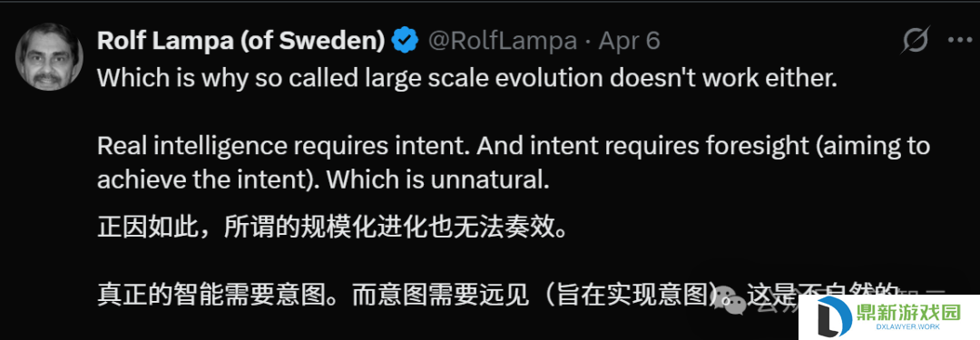Click the phrase "achieve the intent)"
980x340 pixels.
click(x=209, y=180)
